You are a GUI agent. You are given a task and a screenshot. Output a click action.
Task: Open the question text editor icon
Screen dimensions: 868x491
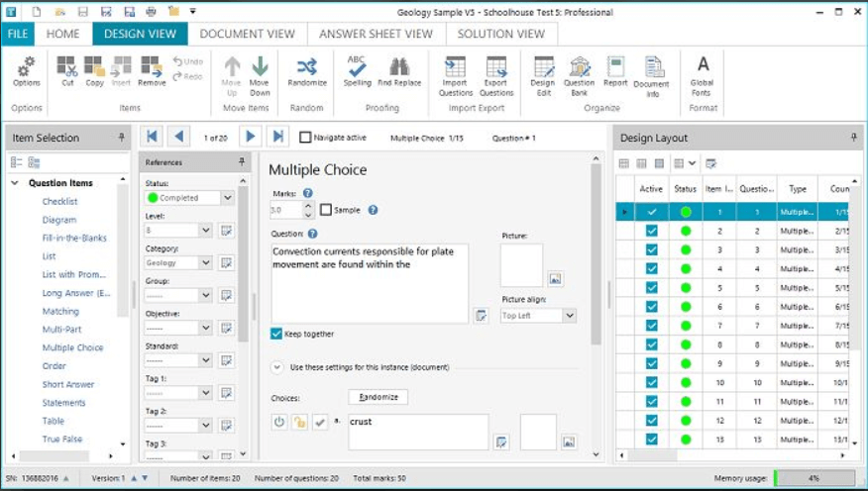click(x=481, y=316)
